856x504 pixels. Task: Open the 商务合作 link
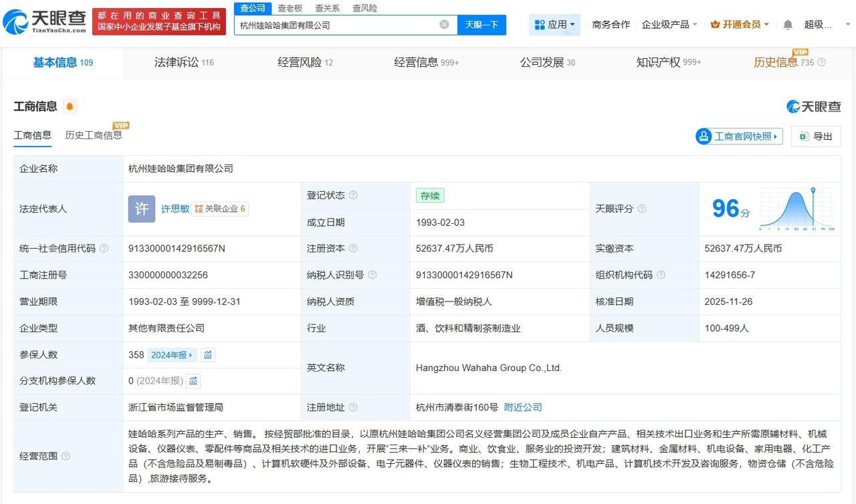611,25
